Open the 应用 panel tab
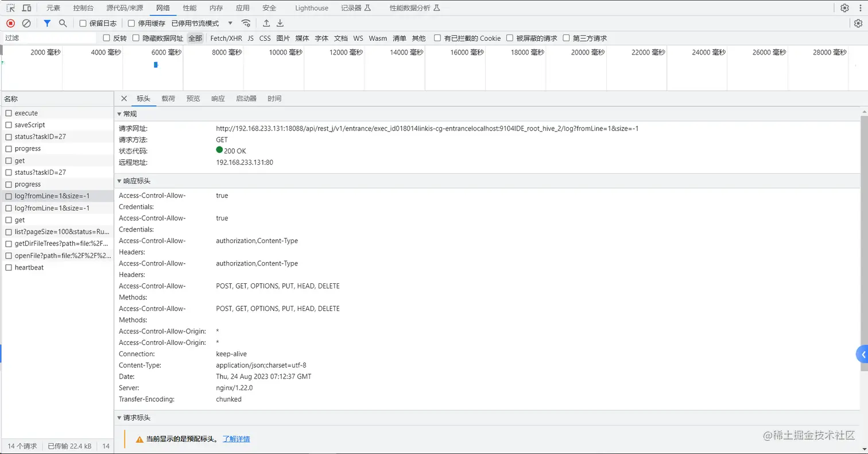The width and height of the screenshot is (868, 454). (242, 8)
